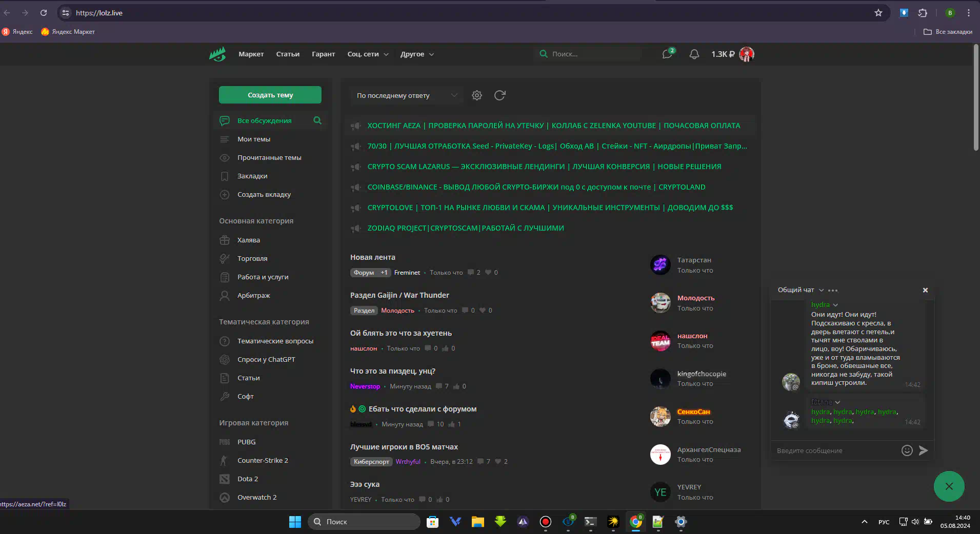Expand the Другое dropdown menu
Screen dimensions: 980x534
click(417, 54)
